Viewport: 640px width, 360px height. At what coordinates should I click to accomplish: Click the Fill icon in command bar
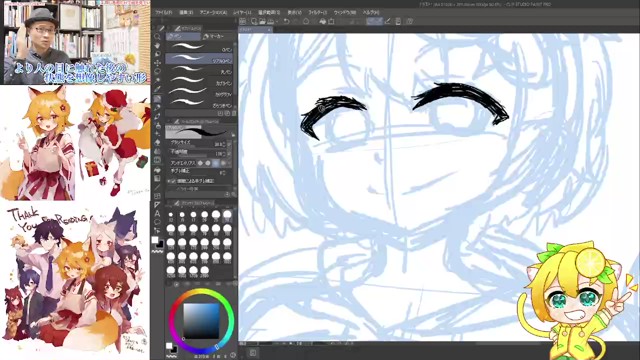pos(322,21)
